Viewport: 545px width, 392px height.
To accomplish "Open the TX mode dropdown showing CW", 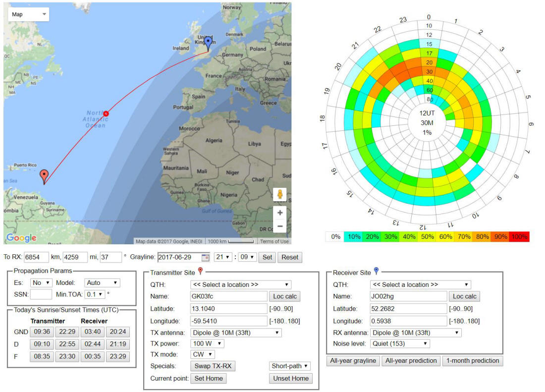I will (x=203, y=354).
